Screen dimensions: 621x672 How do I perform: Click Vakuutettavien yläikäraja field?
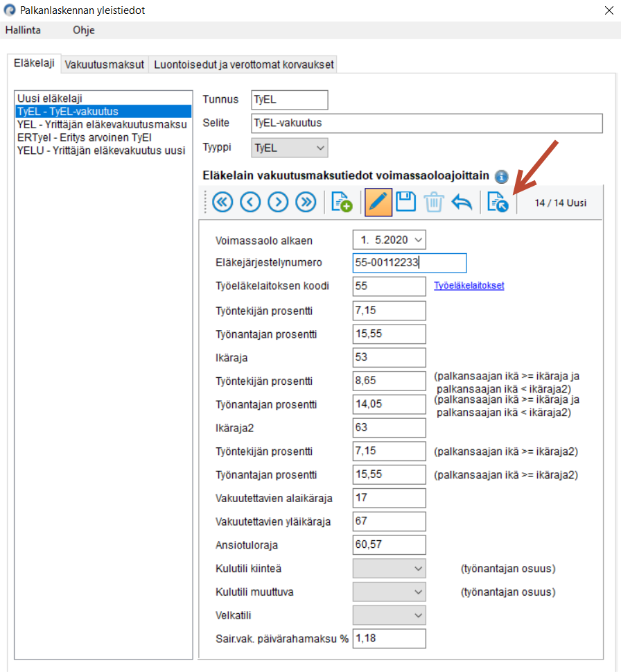390,521
